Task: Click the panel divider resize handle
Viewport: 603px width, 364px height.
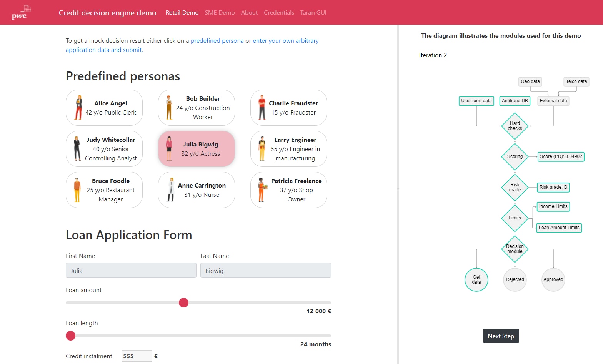Action: [398, 194]
